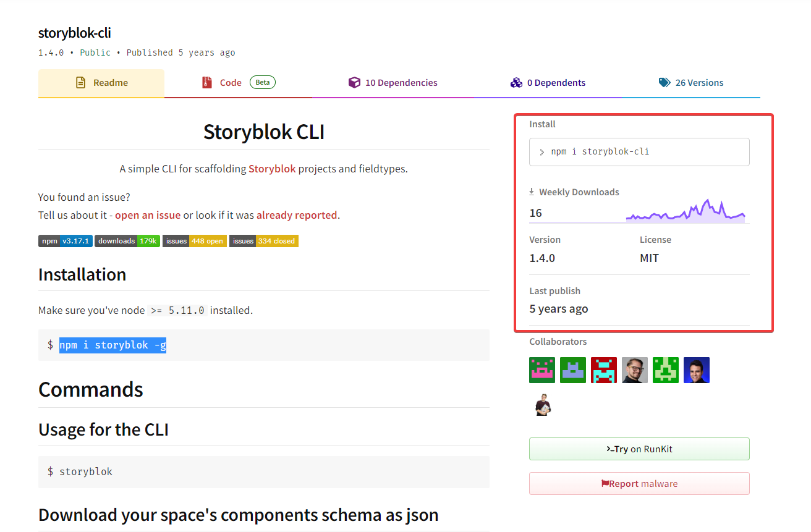Click the "already reported" link
The image size is (811, 532).
[297, 214]
